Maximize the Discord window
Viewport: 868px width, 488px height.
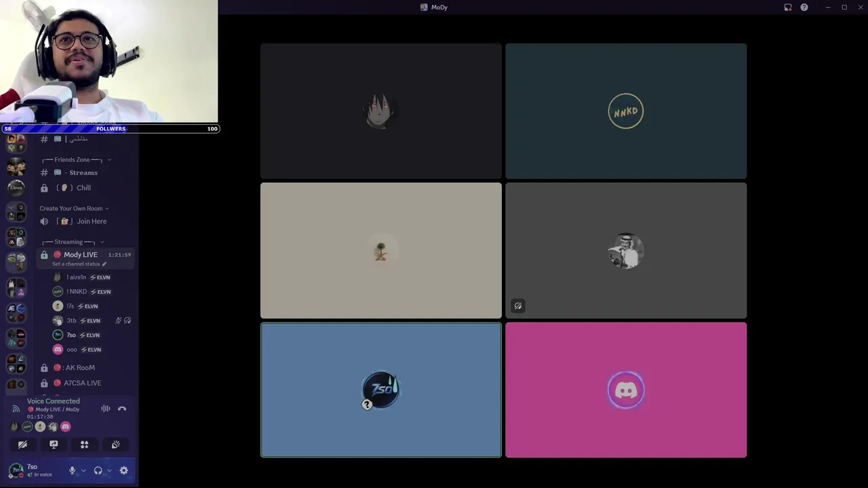(x=844, y=7)
